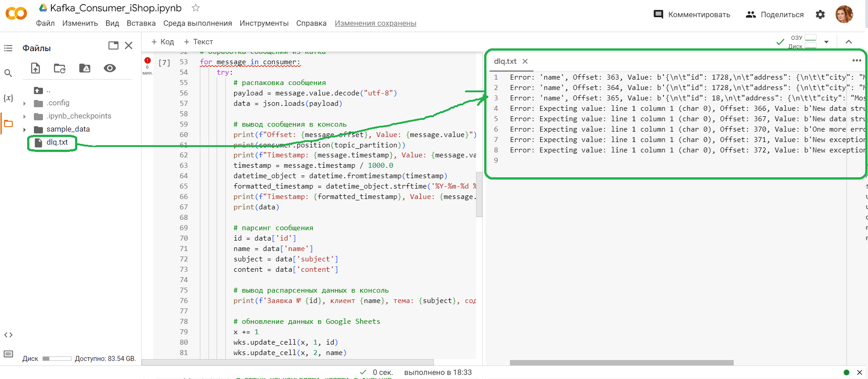Click the + Код button
This screenshot has height=379, width=868.
point(162,42)
